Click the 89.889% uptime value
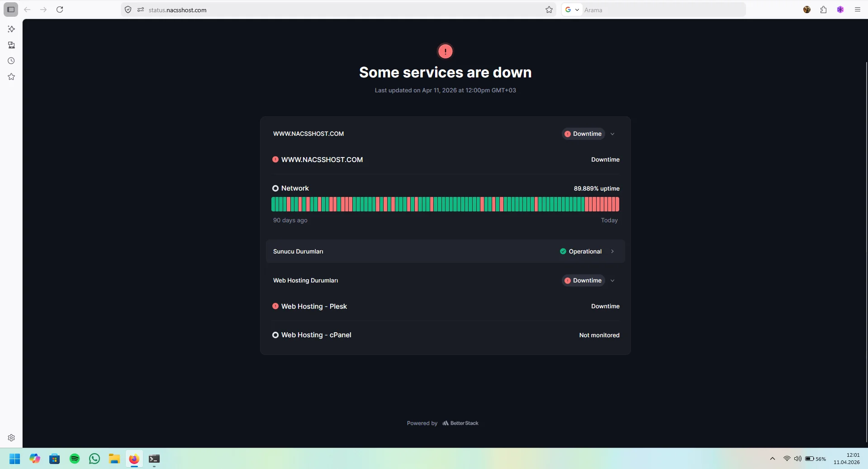Viewport: 868px width, 469px height. (597, 188)
